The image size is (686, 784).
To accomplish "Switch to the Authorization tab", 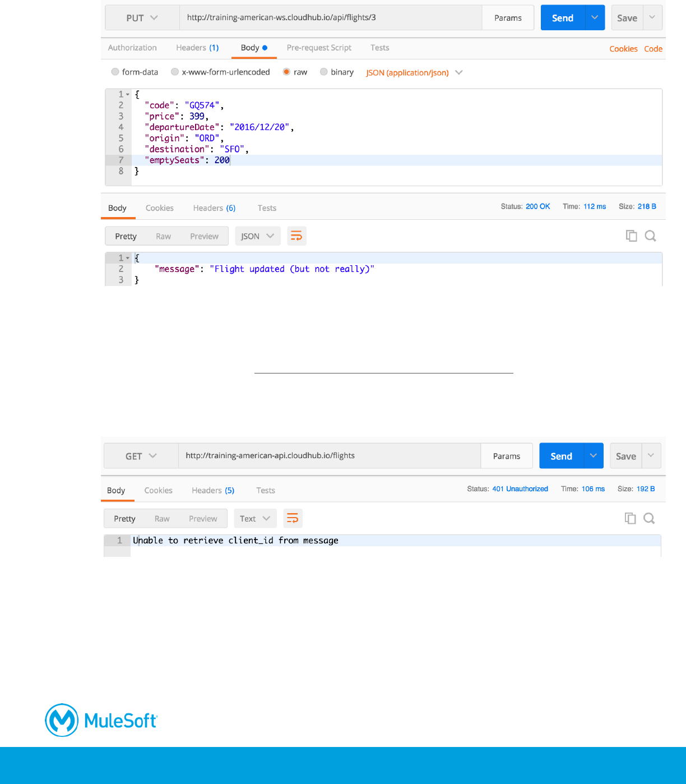I will pos(132,48).
